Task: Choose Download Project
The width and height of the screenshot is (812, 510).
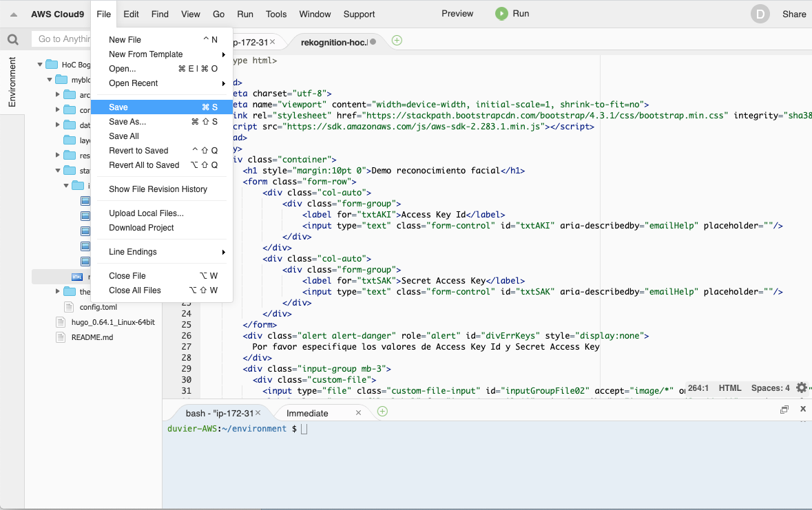Action: click(162, 228)
